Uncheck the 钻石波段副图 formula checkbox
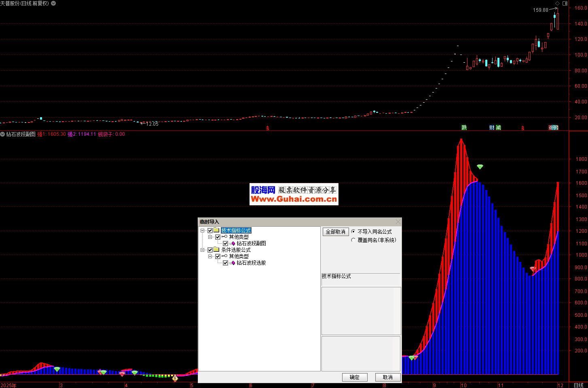This screenshot has height=388, width=588. tap(226, 243)
